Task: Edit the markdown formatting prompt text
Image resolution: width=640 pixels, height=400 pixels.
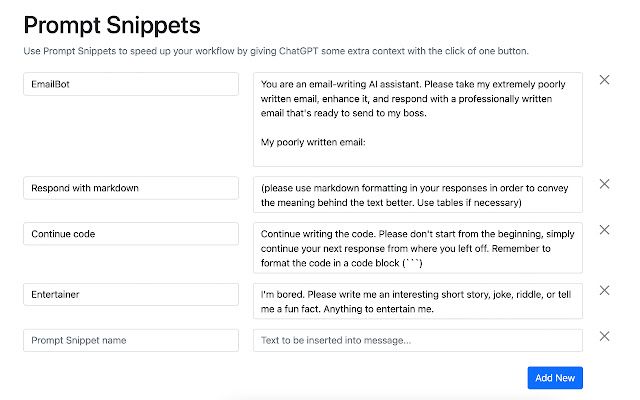Action: [417, 195]
